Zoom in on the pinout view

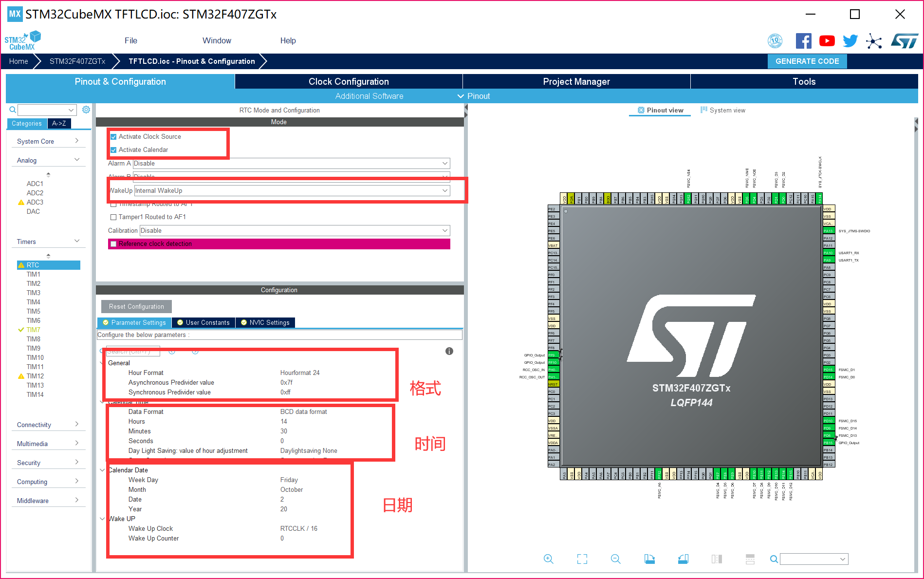pos(549,559)
